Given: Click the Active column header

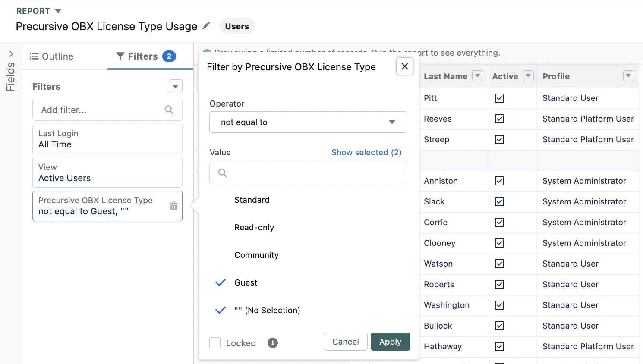Looking at the screenshot, I should click(505, 76).
